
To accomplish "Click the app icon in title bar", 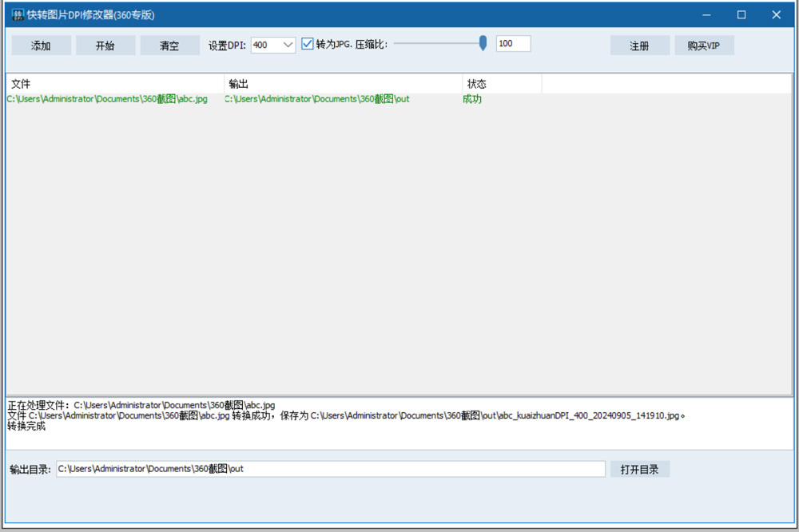I will coord(18,14).
